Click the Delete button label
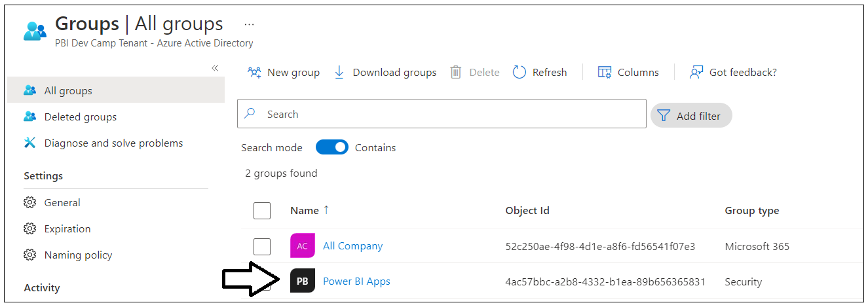This screenshot has height=307, width=868. point(484,73)
